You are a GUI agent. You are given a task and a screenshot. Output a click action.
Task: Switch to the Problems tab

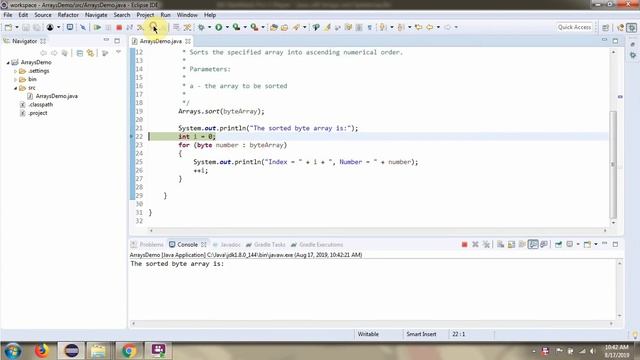pos(147,244)
